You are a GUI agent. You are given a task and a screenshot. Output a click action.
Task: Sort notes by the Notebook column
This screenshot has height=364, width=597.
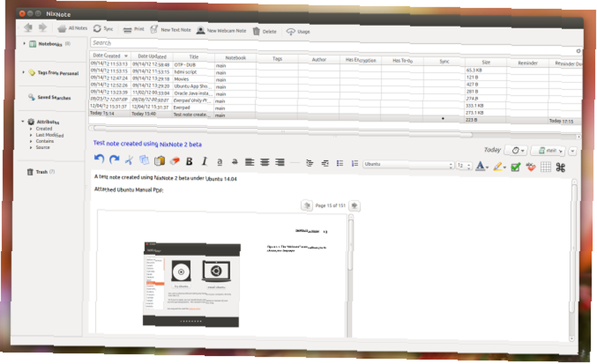point(236,58)
